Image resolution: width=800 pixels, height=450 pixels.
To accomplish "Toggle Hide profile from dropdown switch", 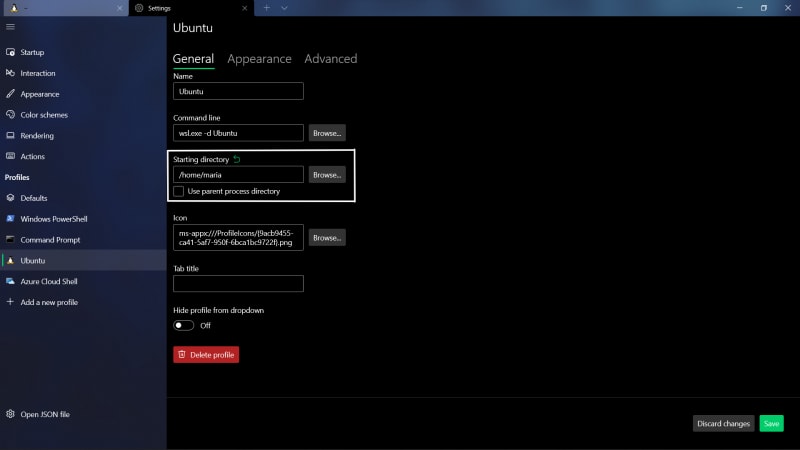I will click(x=183, y=326).
